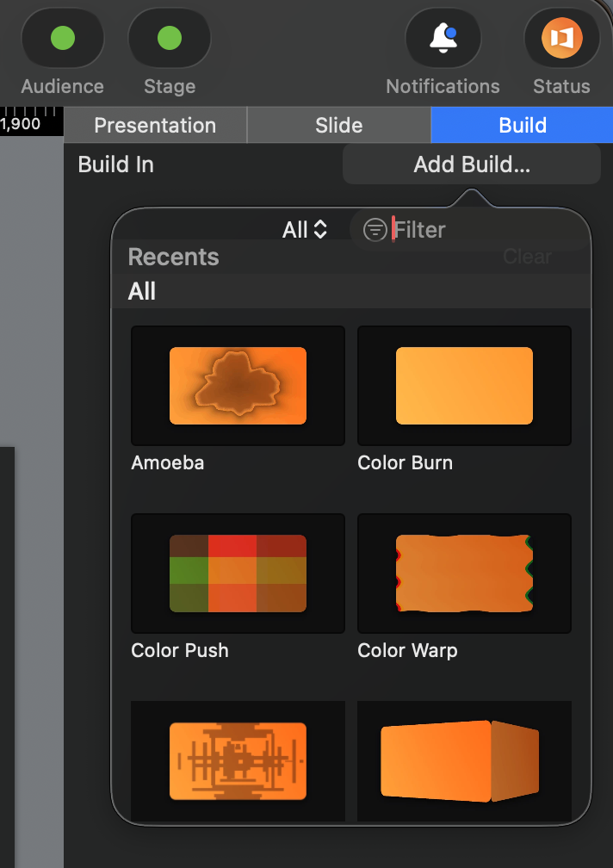
Task: Click the Color Warp label text
Action: pos(407,650)
